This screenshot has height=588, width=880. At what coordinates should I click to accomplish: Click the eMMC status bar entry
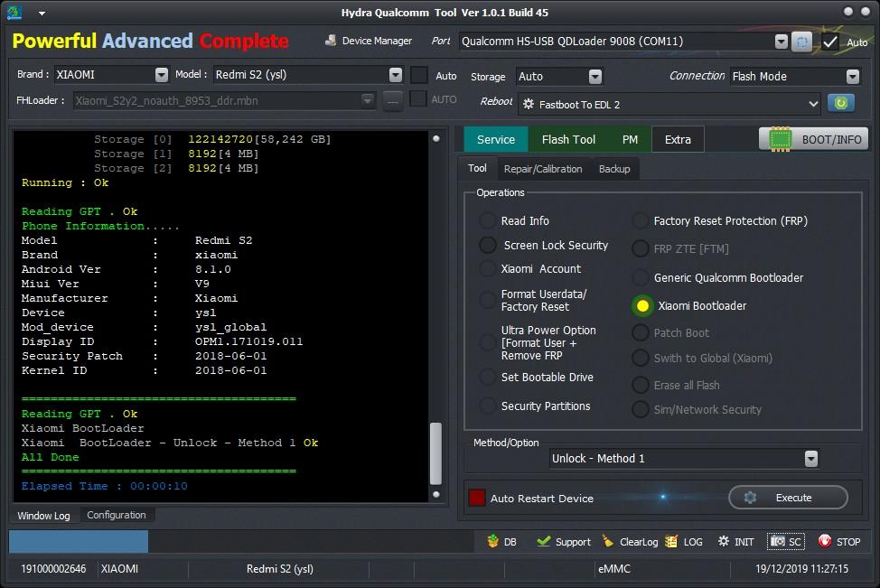(614, 568)
